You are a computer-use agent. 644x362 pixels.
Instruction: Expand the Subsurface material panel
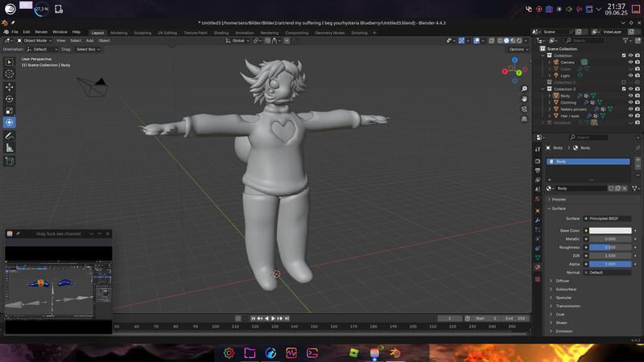click(x=566, y=289)
